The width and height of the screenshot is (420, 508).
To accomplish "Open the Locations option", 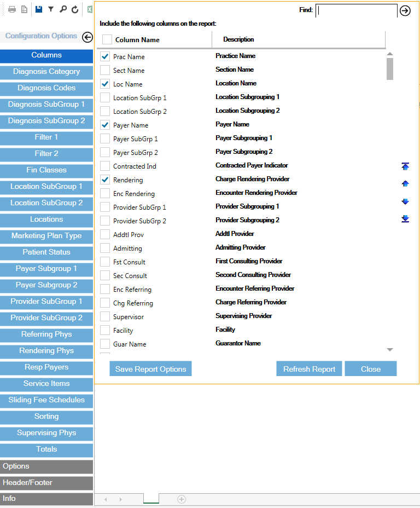I will [46, 220].
